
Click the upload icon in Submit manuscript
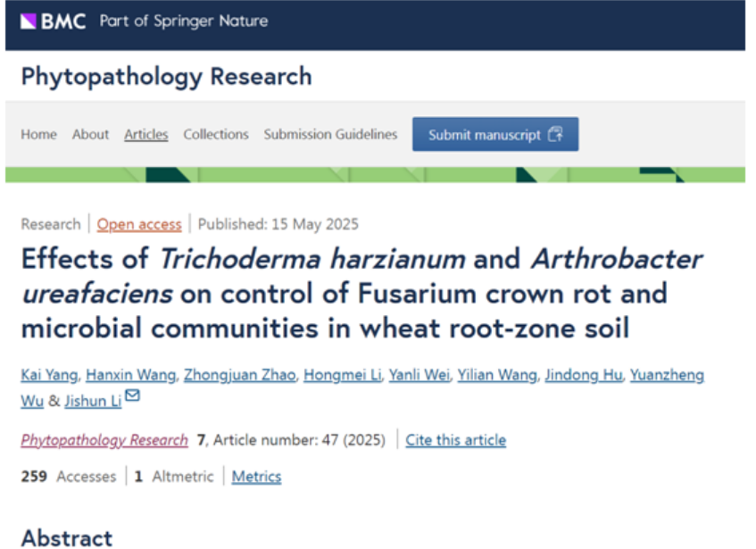tap(555, 135)
